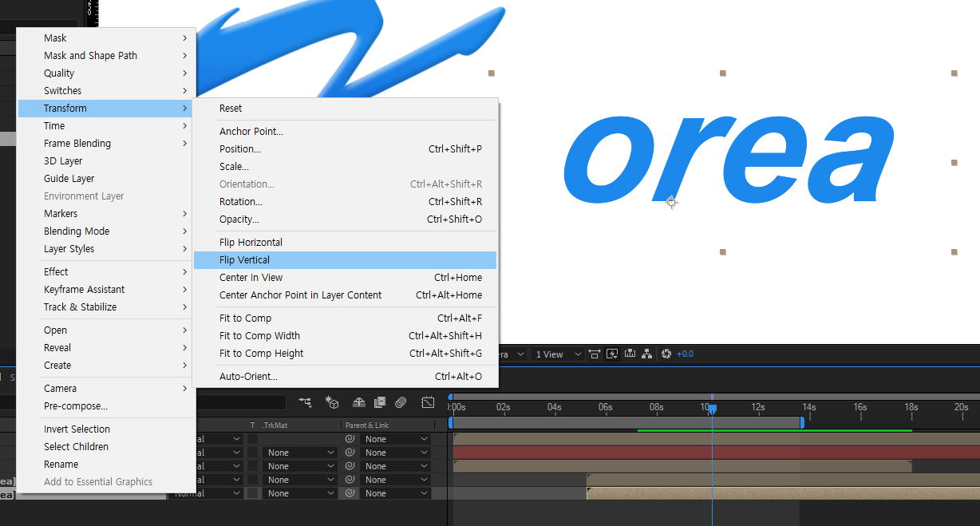The image size is (980, 526).
Task: Choose Fit to Comp
Action: (x=345, y=318)
